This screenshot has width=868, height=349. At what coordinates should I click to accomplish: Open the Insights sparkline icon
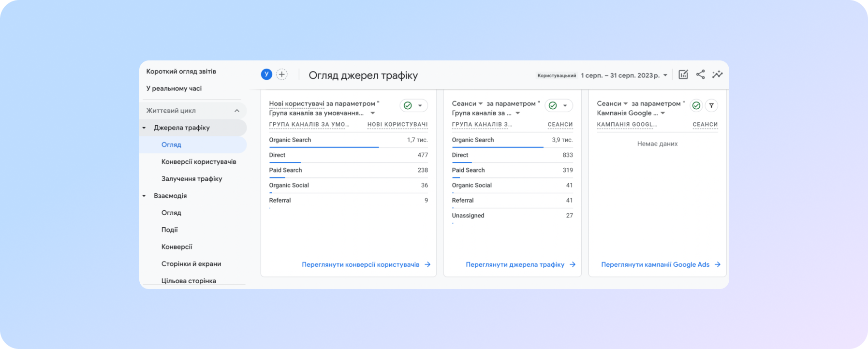point(717,74)
